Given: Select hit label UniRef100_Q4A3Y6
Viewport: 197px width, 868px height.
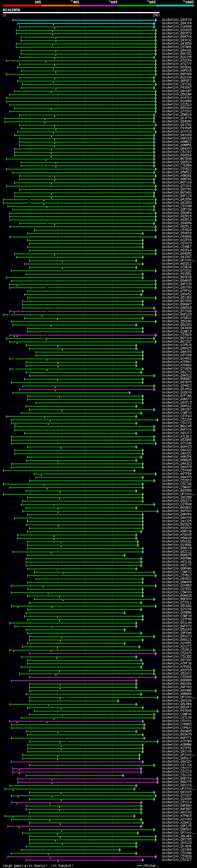Looking at the screenshot, I should pyautogui.click(x=177, y=352).
